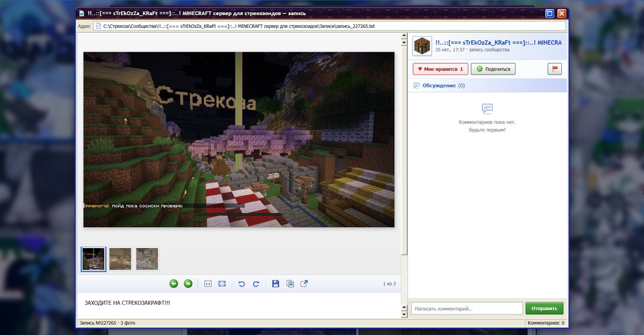644x335 pixels.
Task: Click the 'Комментариев: 0' status bar entry
Action: pos(546,323)
